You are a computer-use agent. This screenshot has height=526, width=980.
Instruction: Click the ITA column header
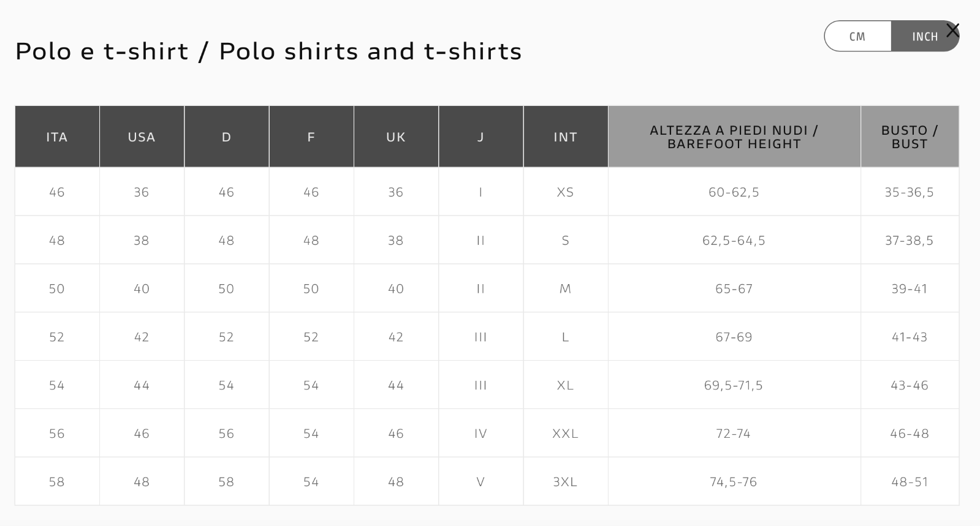point(57,137)
